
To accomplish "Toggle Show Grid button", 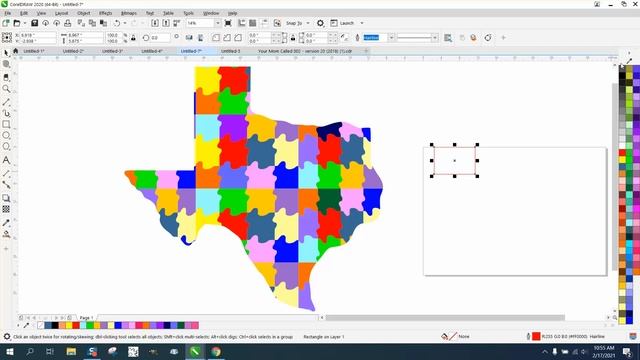I will pyautogui.click(x=253, y=23).
